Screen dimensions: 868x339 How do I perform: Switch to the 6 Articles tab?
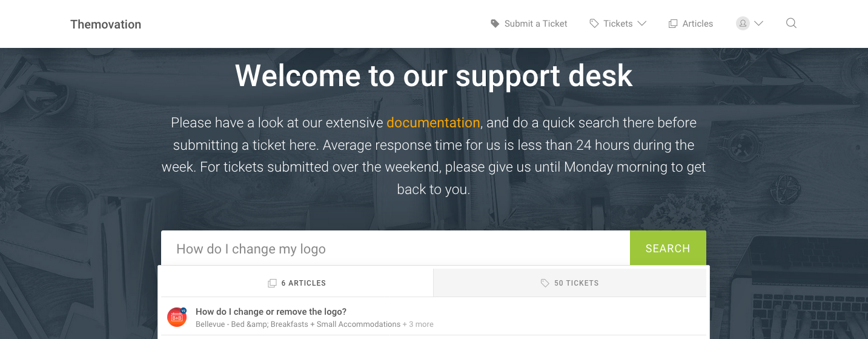(297, 283)
